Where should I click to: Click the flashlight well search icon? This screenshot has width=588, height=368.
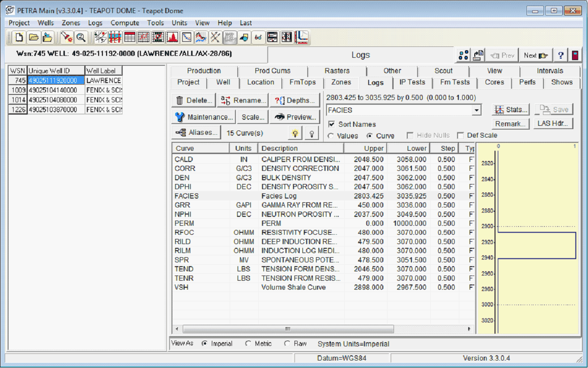[66, 38]
